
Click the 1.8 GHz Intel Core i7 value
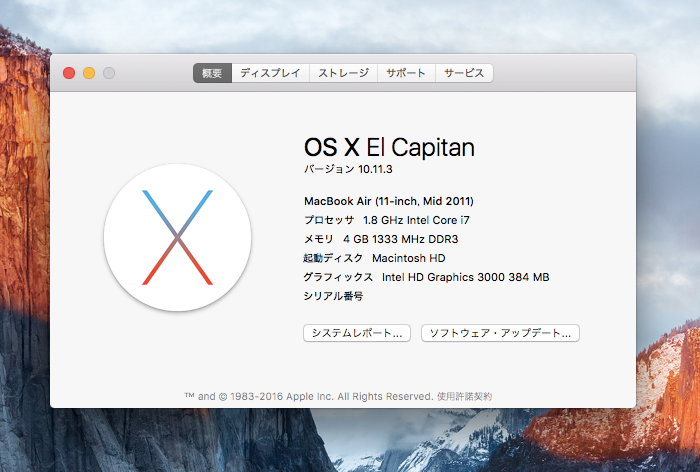click(416, 220)
